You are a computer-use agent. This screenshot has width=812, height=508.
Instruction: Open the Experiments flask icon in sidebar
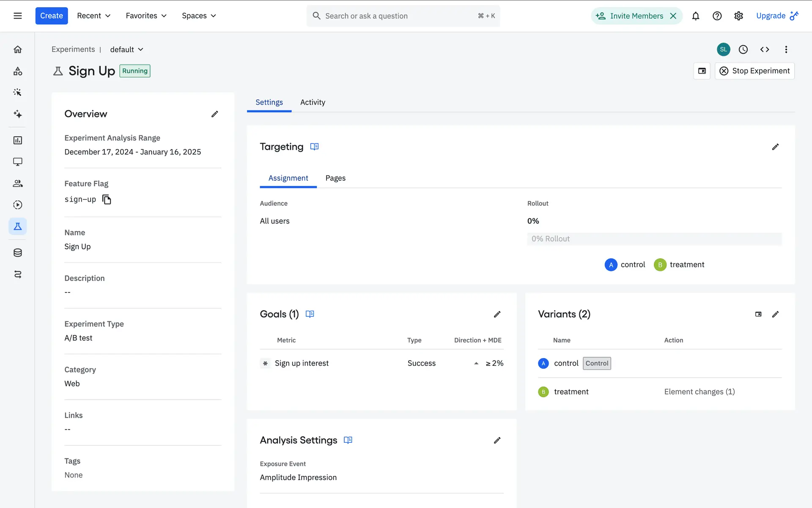coord(17,226)
